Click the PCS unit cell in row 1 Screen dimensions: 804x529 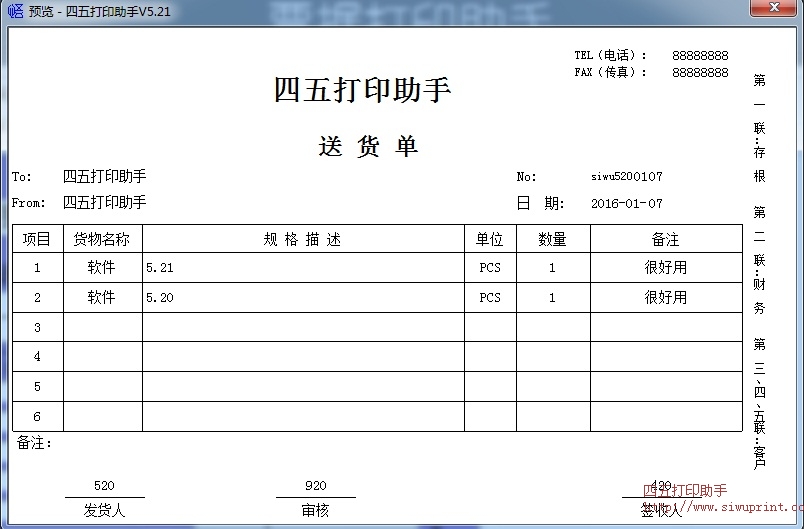coord(490,269)
